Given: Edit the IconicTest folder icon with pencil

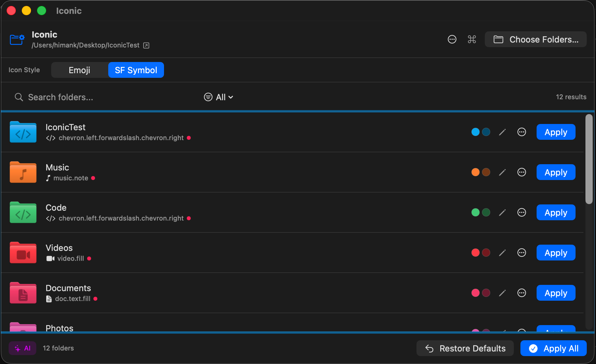Looking at the screenshot, I should click(502, 132).
